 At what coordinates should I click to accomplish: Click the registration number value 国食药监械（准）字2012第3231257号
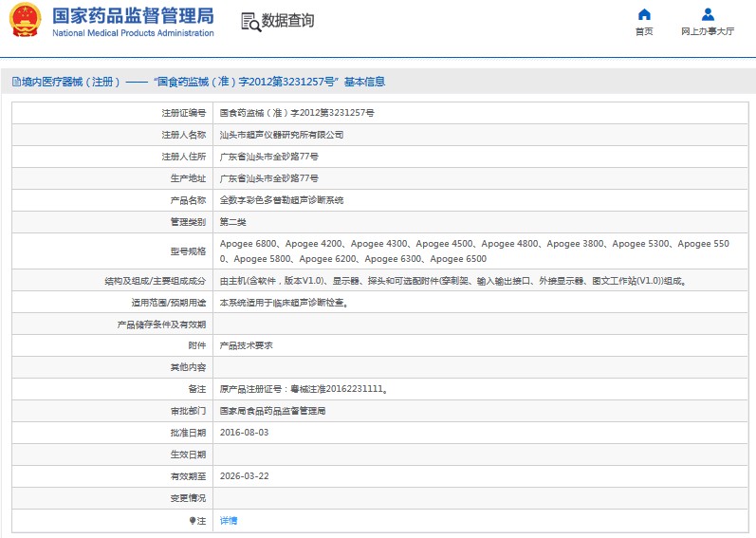coord(296,113)
